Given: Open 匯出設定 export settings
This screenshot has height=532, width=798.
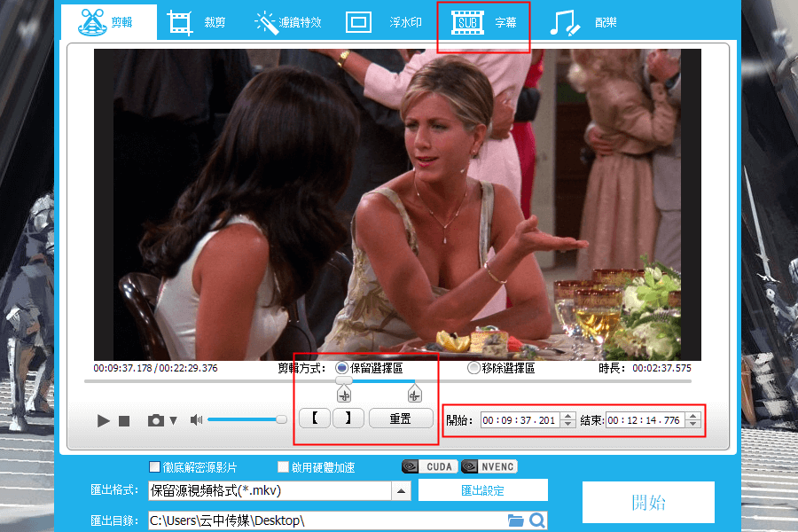Looking at the screenshot, I should click(x=483, y=490).
